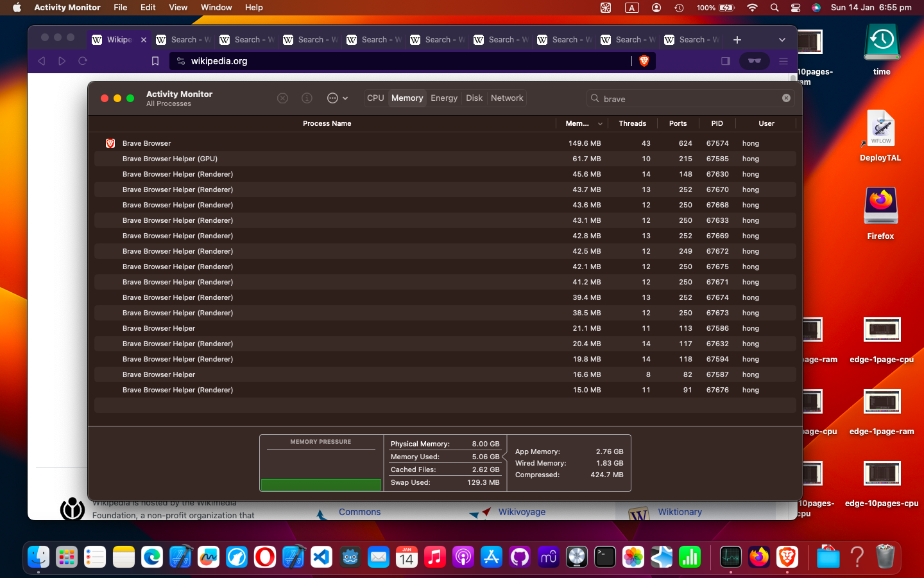Image resolution: width=924 pixels, height=578 pixels.
Task: Launch Opera from the Dock
Action: click(265, 557)
